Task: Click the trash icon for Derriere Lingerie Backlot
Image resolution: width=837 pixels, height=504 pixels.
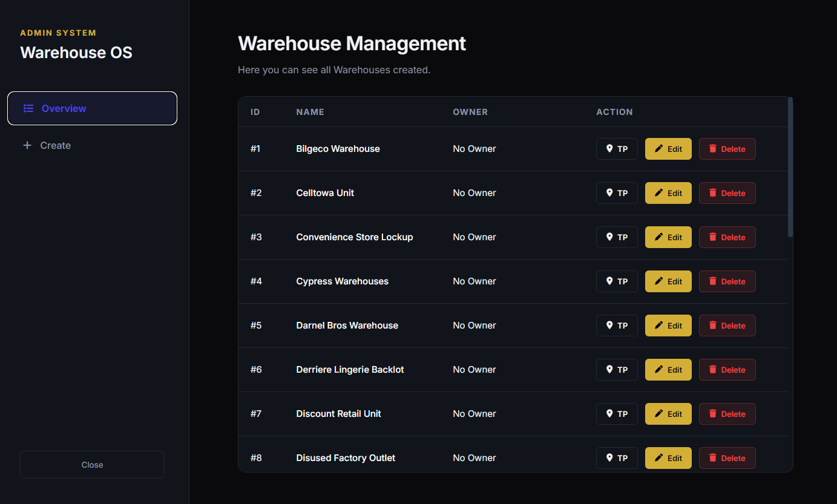Action: click(713, 370)
